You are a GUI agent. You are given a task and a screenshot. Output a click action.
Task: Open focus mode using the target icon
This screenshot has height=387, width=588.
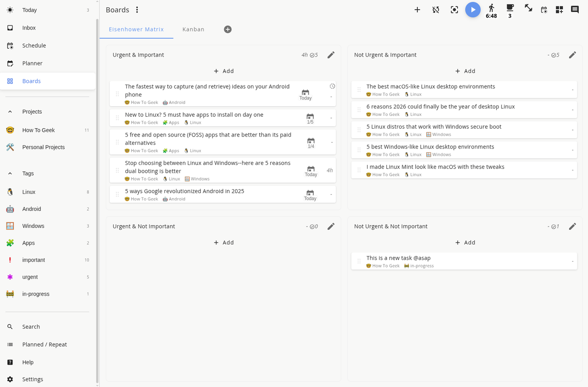pyautogui.click(x=454, y=10)
